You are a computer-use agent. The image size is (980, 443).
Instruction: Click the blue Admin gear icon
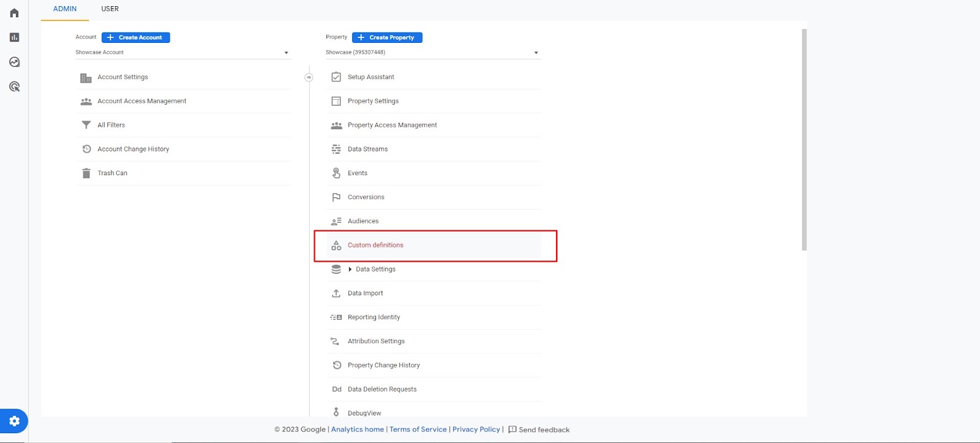14,421
